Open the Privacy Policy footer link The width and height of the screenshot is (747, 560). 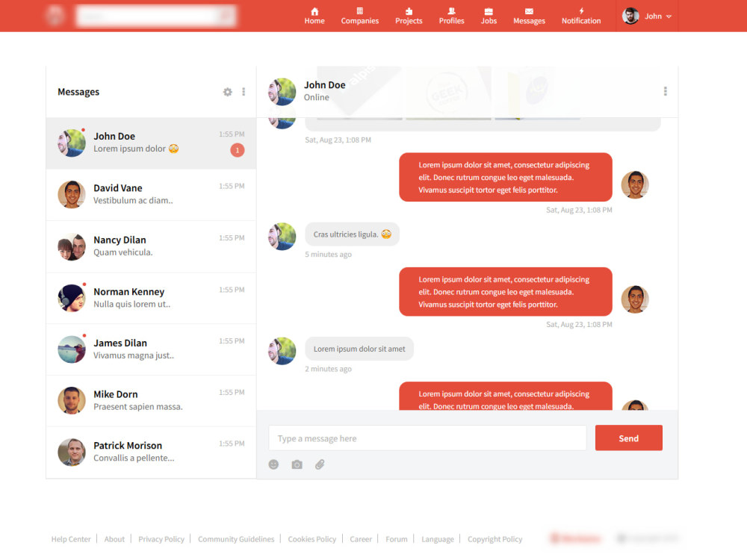click(161, 539)
